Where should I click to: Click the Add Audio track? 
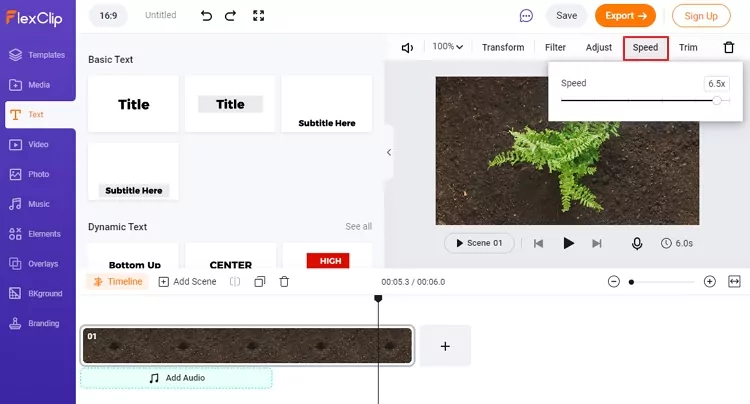click(176, 378)
